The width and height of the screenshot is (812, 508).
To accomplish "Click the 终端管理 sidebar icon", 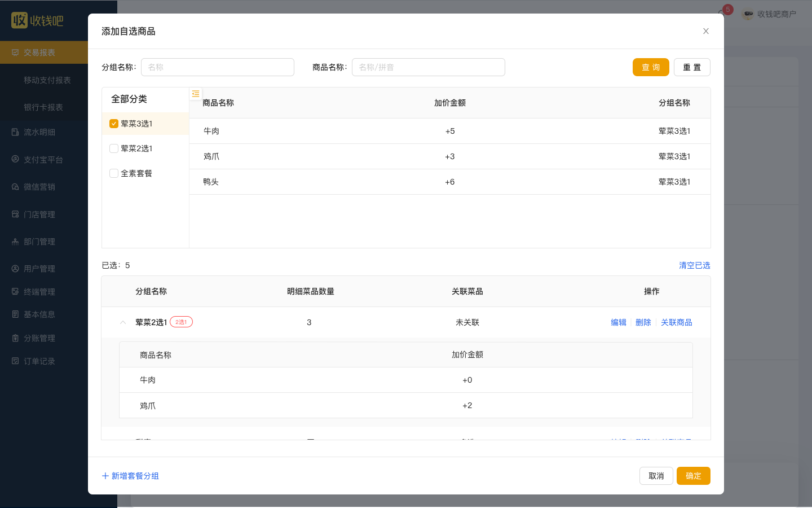I will click(15, 291).
